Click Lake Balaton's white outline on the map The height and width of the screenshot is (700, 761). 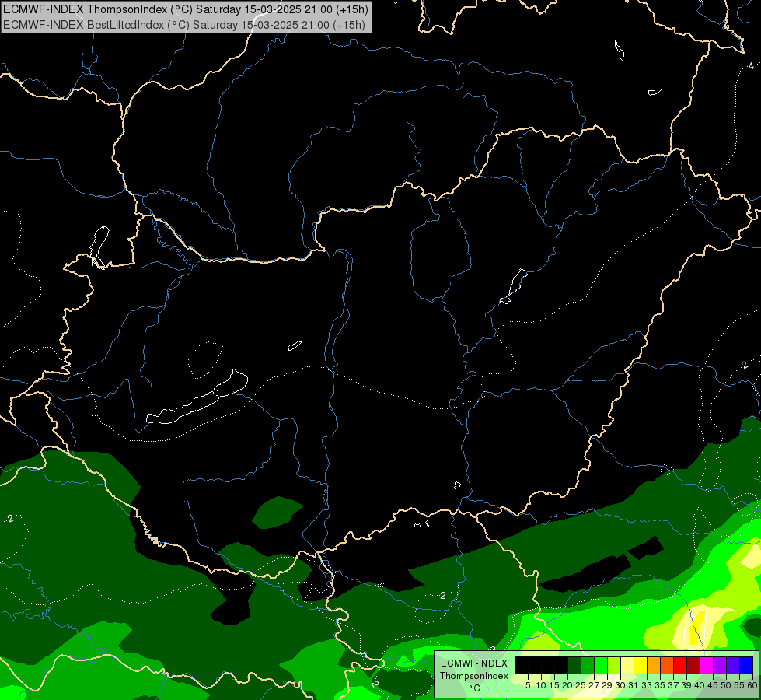(x=197, y=397)
